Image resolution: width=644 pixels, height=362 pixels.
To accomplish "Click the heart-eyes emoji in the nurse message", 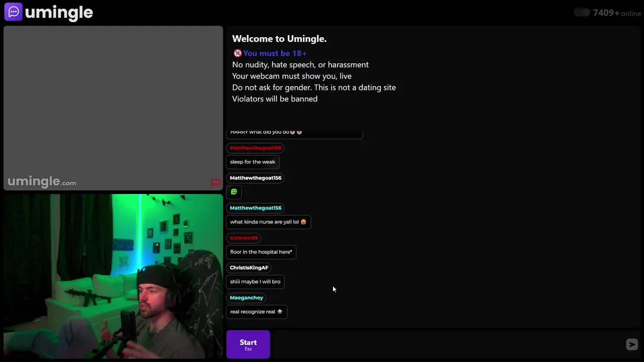I will (x=303, y=222).
